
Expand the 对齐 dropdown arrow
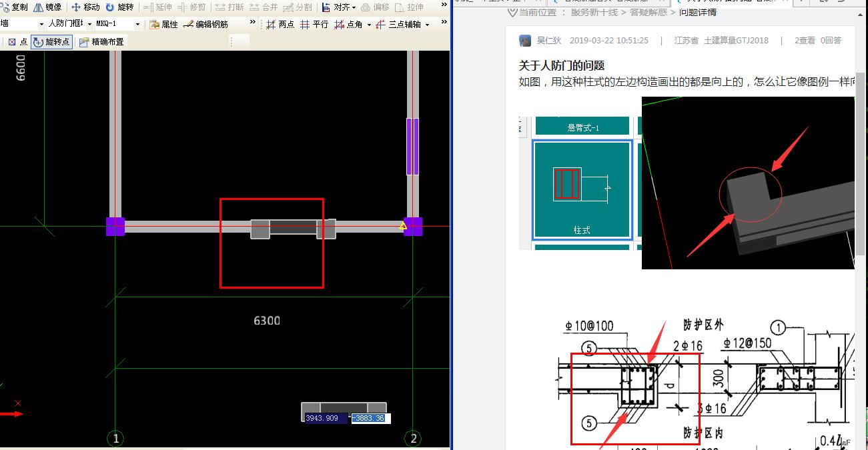click(354, 7)
